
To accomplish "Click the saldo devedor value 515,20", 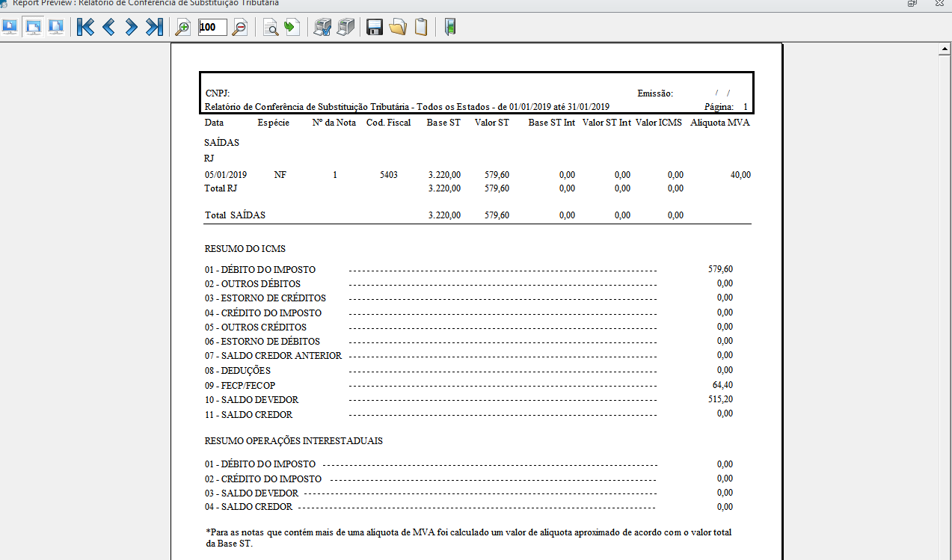I will click(721, 399).
